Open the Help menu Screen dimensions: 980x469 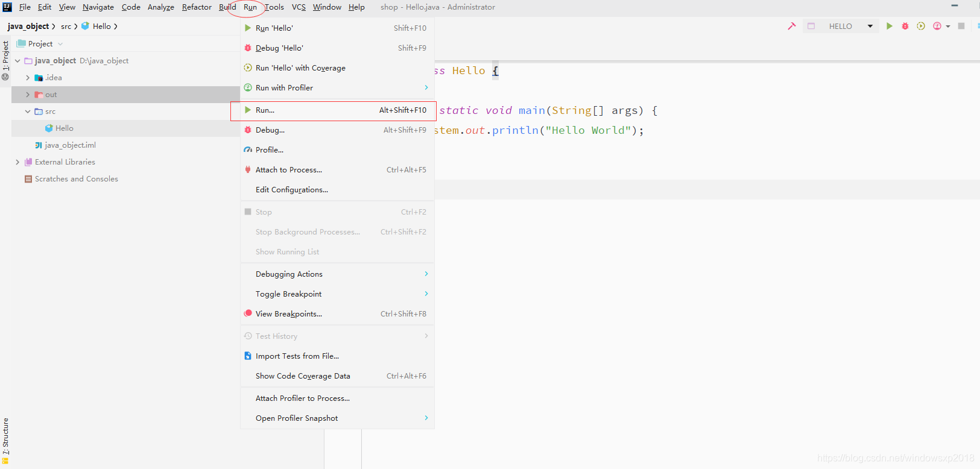click(x=356, y=7)
